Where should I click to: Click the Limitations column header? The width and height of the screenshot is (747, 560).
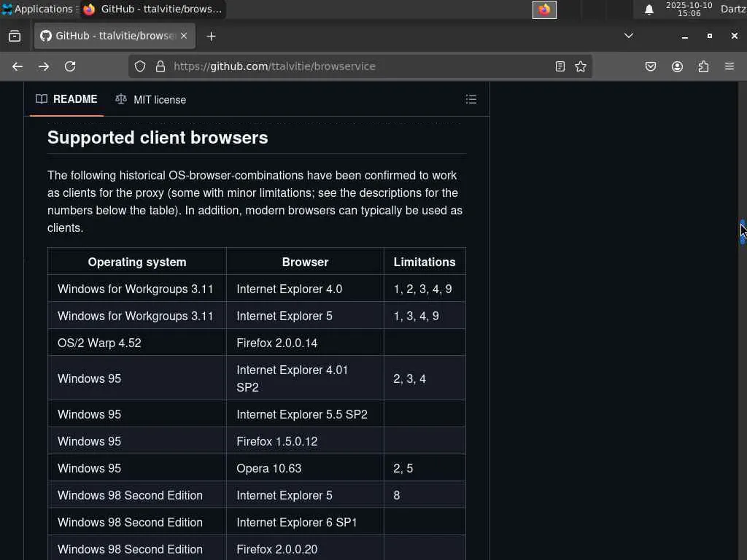(x=425, y=262)
